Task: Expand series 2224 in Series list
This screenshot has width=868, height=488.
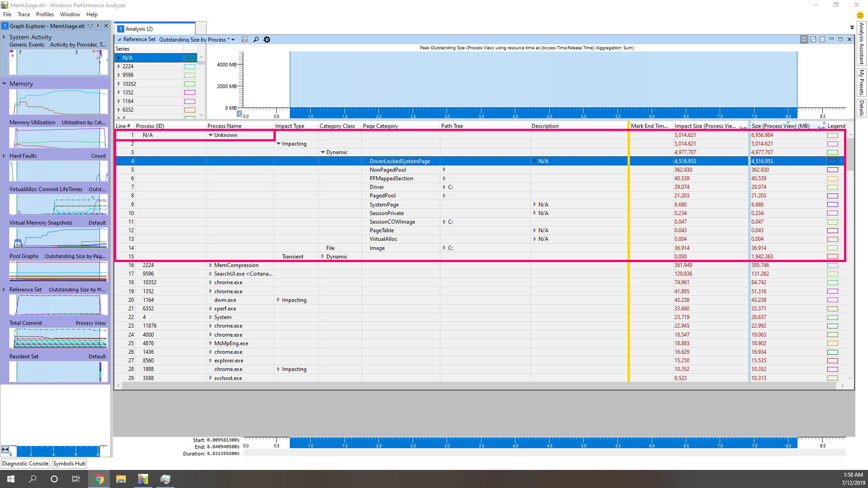Action: [119, 66]
